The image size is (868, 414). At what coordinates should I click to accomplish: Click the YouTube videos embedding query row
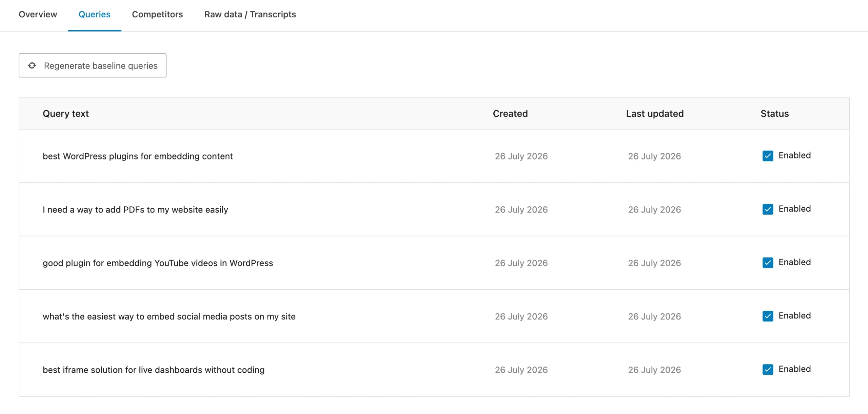click(434, 263)
